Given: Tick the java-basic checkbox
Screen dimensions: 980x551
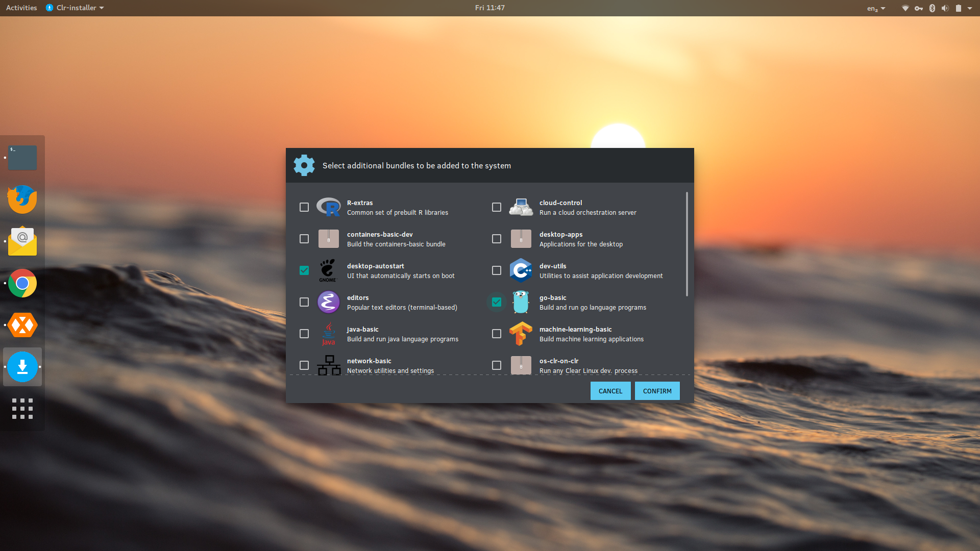Looking at the screenshot, I should tap(304, 334).
